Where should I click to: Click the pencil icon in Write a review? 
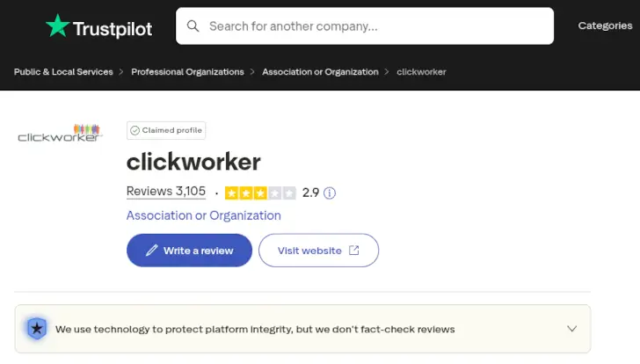(x=151, y=251)
